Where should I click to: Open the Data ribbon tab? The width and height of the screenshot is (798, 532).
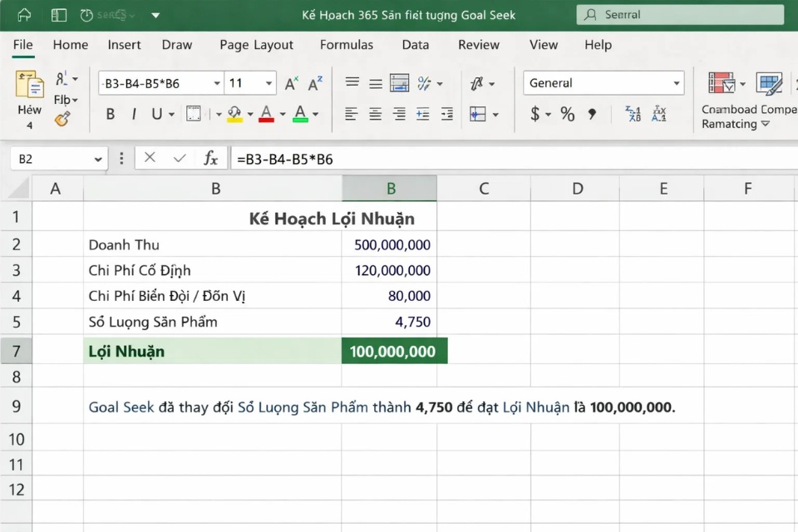(x=415, y=45)
